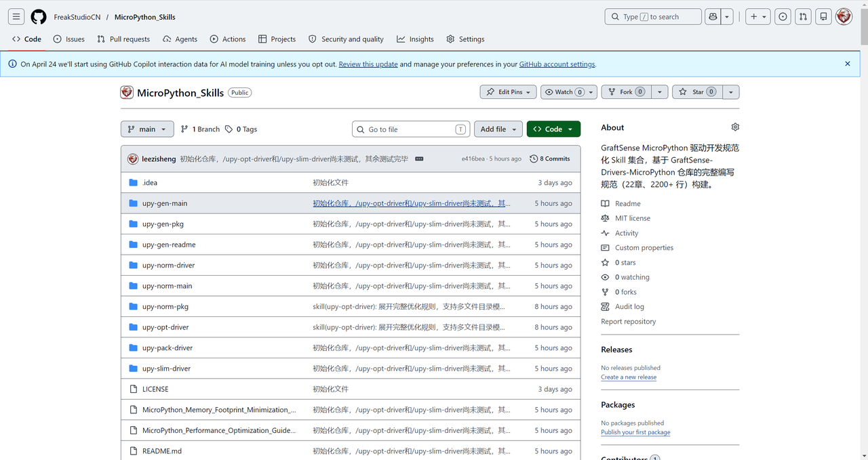This screenshot has width=868, height=460.
Task: Open About section settings gear
Action: pos(735,127)
